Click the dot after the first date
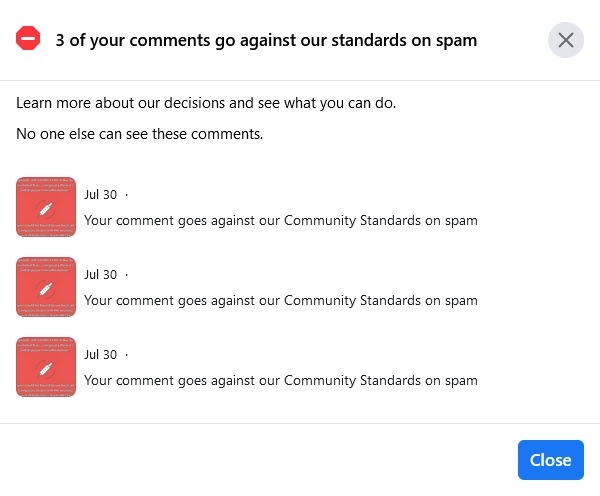 point(126,194)
